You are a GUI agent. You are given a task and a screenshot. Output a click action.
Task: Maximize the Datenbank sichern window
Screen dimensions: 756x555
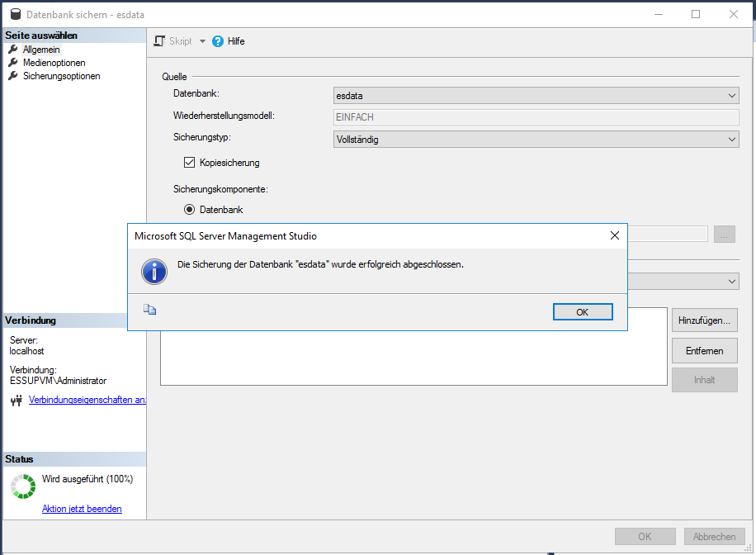[696, 15]
